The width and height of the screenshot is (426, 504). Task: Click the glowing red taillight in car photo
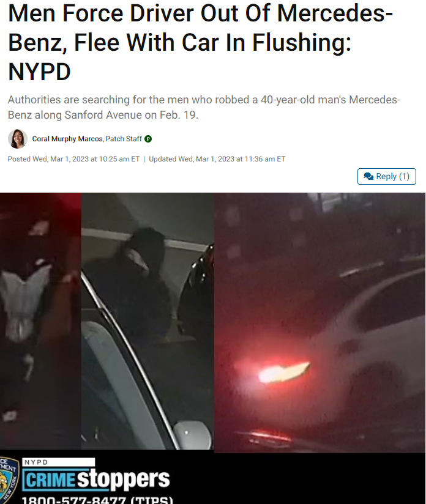pyautogui.click(x=285, y=372)
